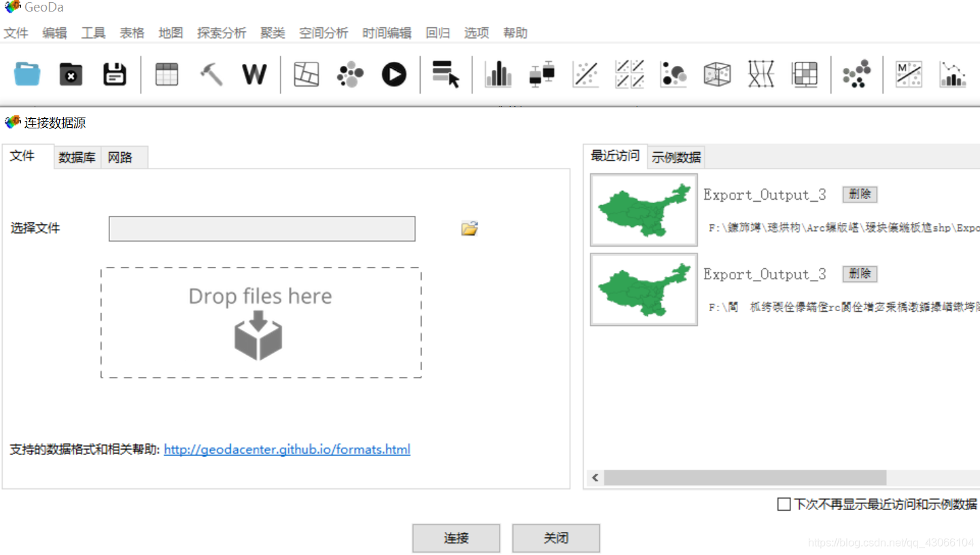Image resolution: width=980 pixels, height=555 pixels.
Task: Select the 最近访问 tab
Action: (x=615, y=156)
